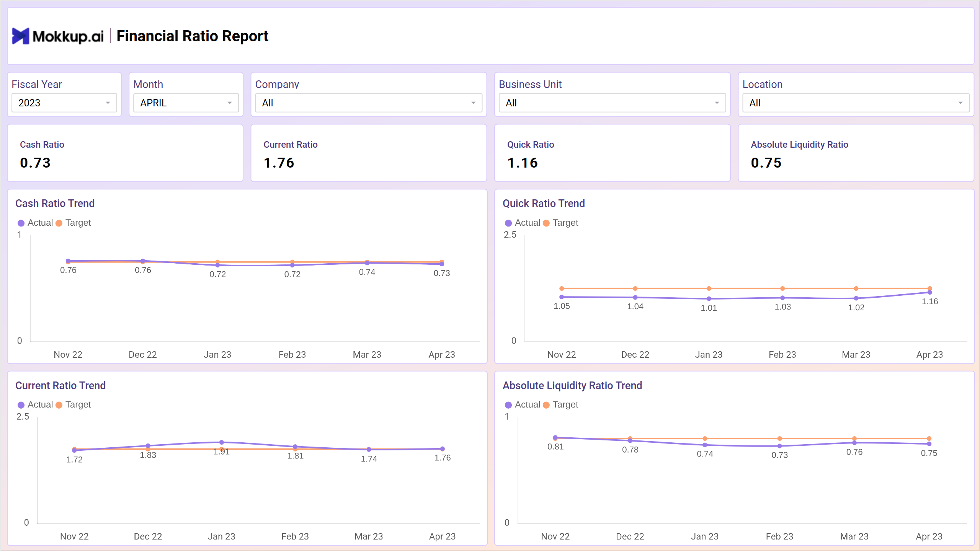The width and height of the screenshot is (980, 551).
Task: Toggle Target legend in Quick Ratio Trend
Action: (560, 223)
